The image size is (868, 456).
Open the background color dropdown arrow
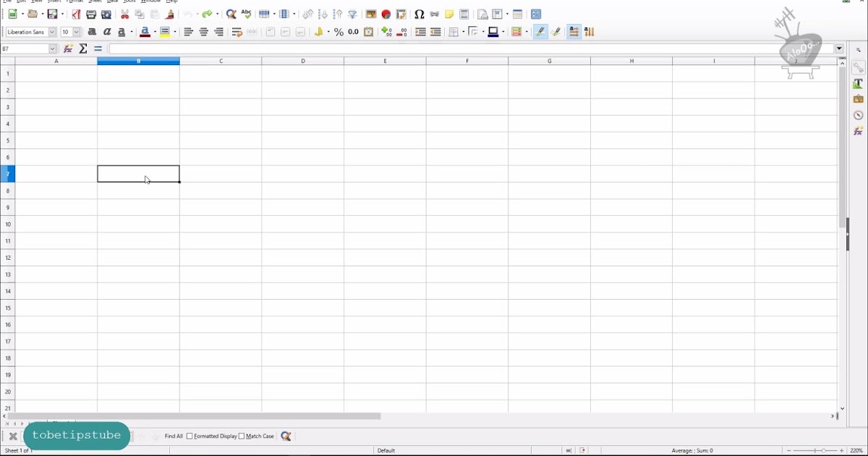(175, 32)
